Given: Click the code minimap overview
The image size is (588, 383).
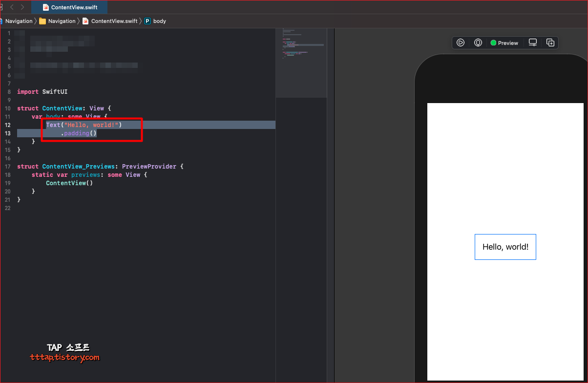Looking at the screenshot, I should click(x=301, y=63).
